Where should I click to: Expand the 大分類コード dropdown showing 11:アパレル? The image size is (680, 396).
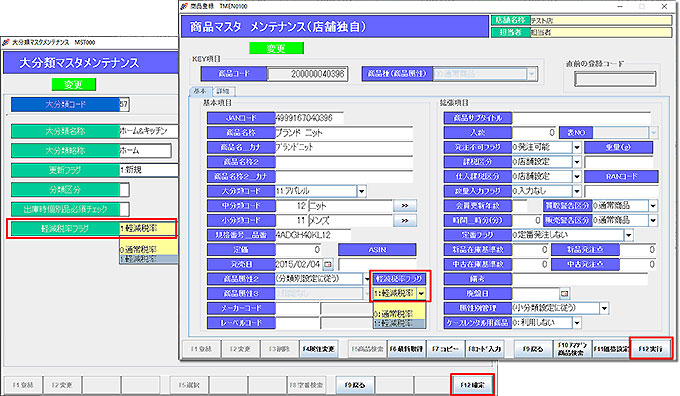click(x=361, y=191)
